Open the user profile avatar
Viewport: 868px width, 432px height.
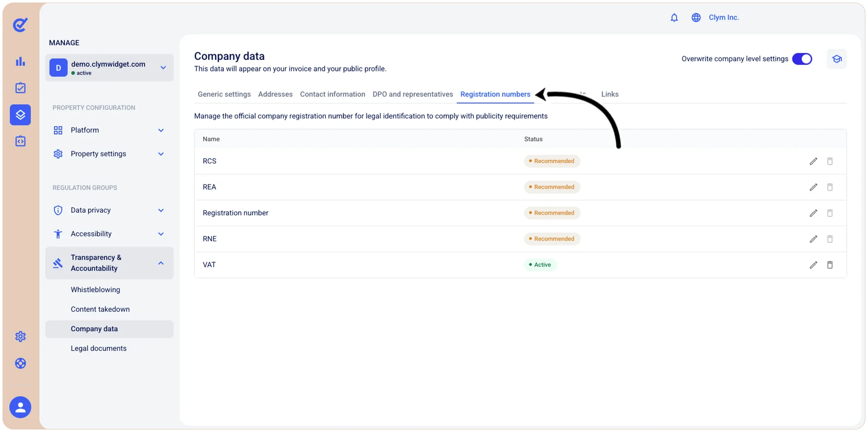[20, 408]
